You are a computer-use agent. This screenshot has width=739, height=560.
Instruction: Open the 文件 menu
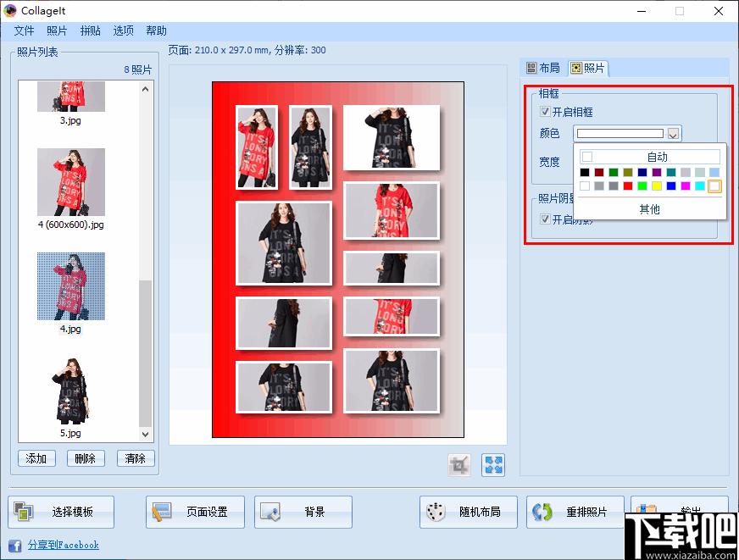point(24,30)
